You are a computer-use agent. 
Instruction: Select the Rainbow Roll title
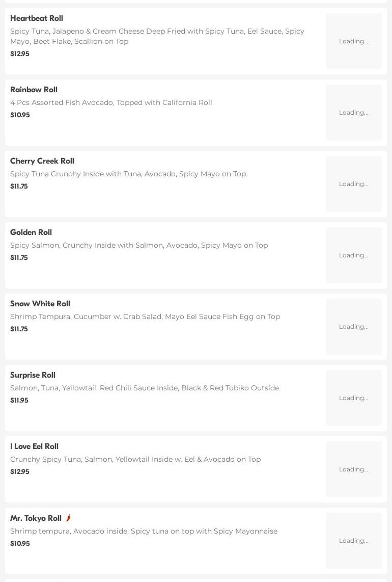click(x=34, y=90)
